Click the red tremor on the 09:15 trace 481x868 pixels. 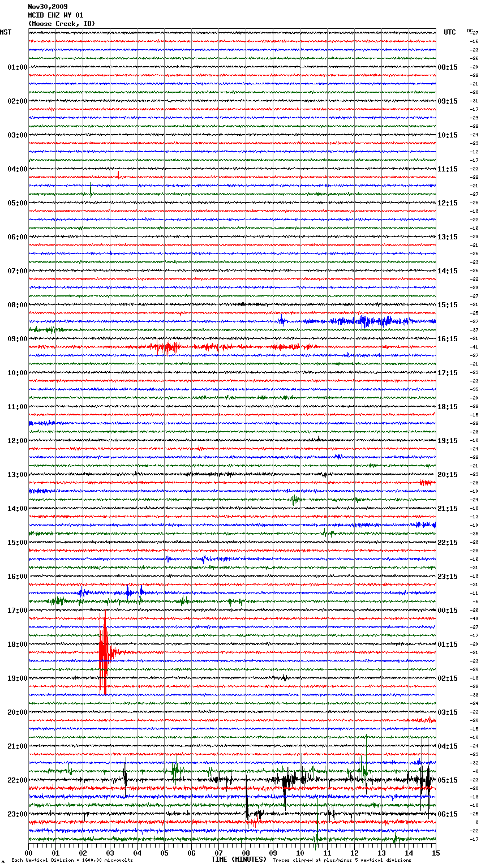tap(167, 347)
